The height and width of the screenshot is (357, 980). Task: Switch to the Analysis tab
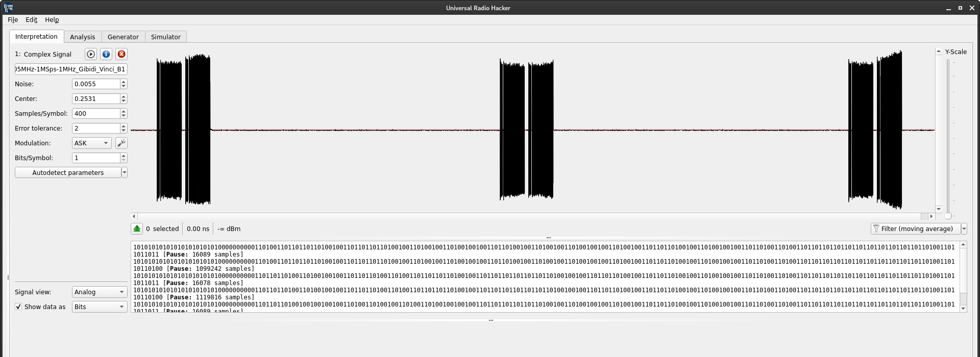(x=82, y=37)
